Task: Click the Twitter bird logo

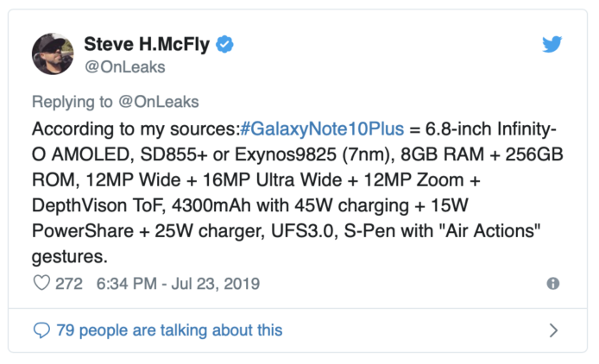Action: [552, 45]
